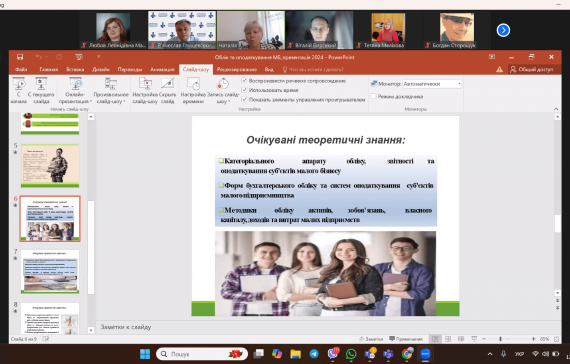Click the thumbnail panel scroll-down arrow
The image size is (570, 364).
tap(91, 330)
